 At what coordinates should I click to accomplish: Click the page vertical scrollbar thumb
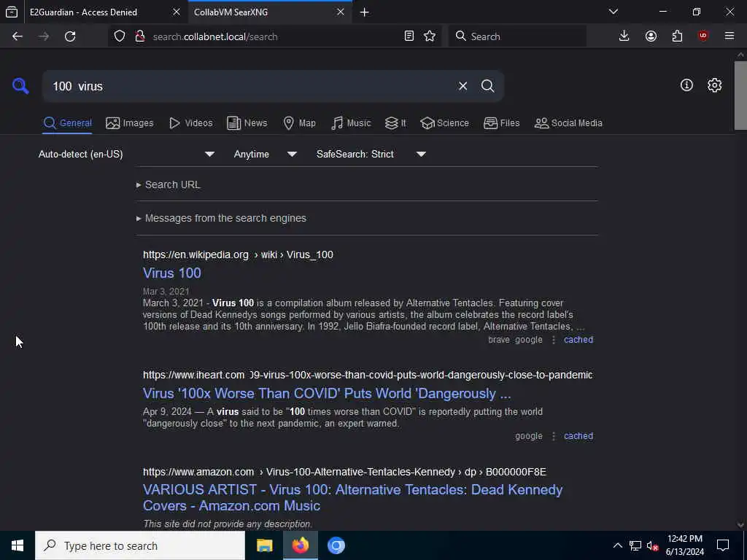pyautogui.click(x=740, y=96)
